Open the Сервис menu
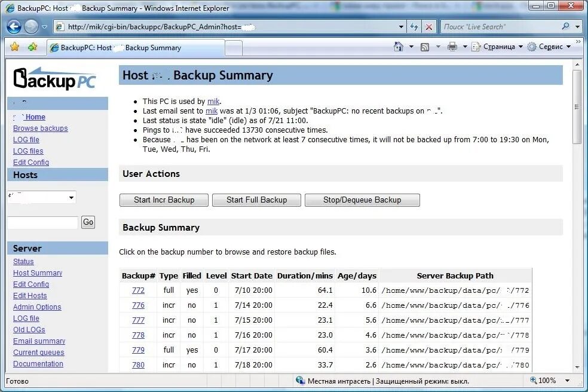Image resolution: width=588 pixels, height=392 pixels. pyautogui.click(x=549, y=47)
